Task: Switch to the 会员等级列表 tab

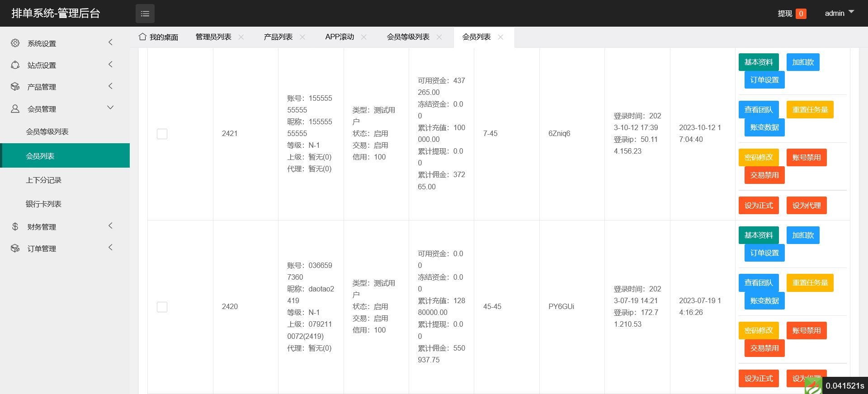Action: click(408, 37)
